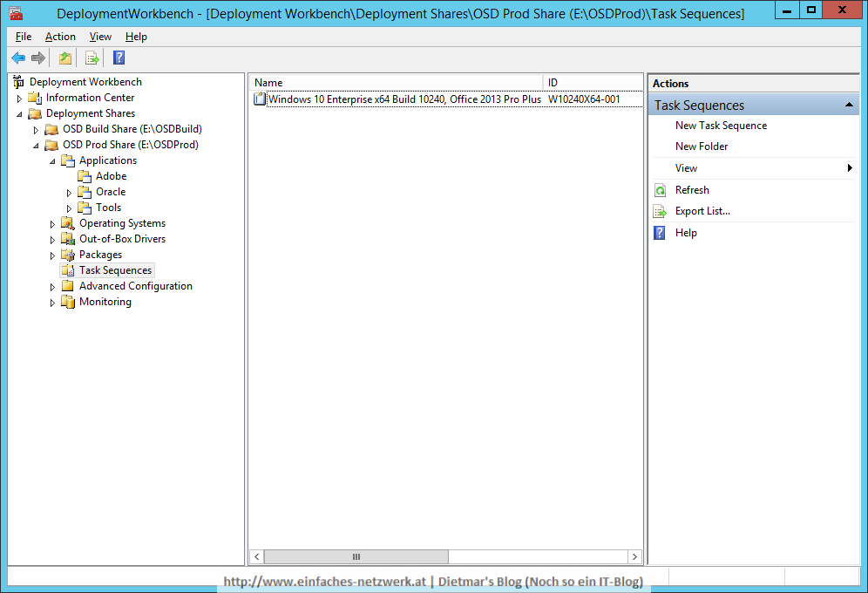Expand the Packages node

52,256
